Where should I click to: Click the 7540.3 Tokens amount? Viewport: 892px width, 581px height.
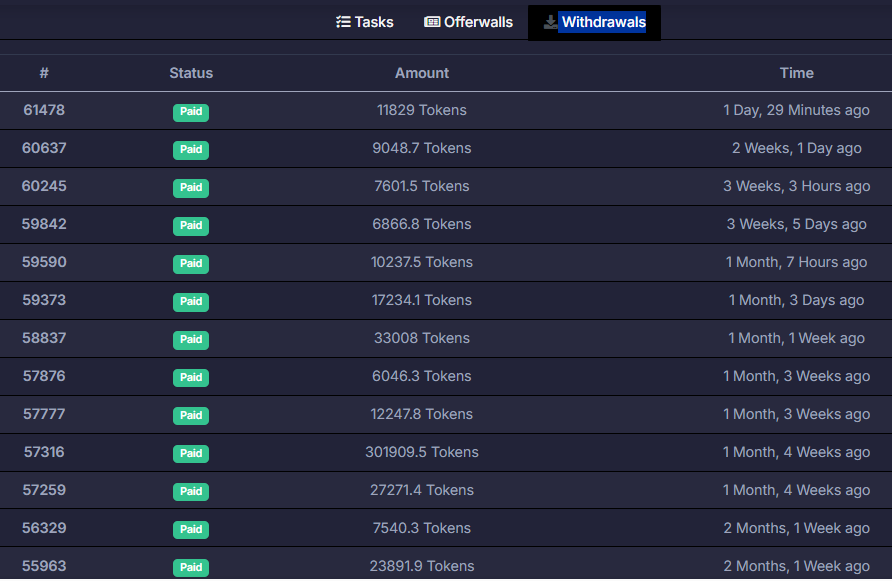[x=422, y=528]
